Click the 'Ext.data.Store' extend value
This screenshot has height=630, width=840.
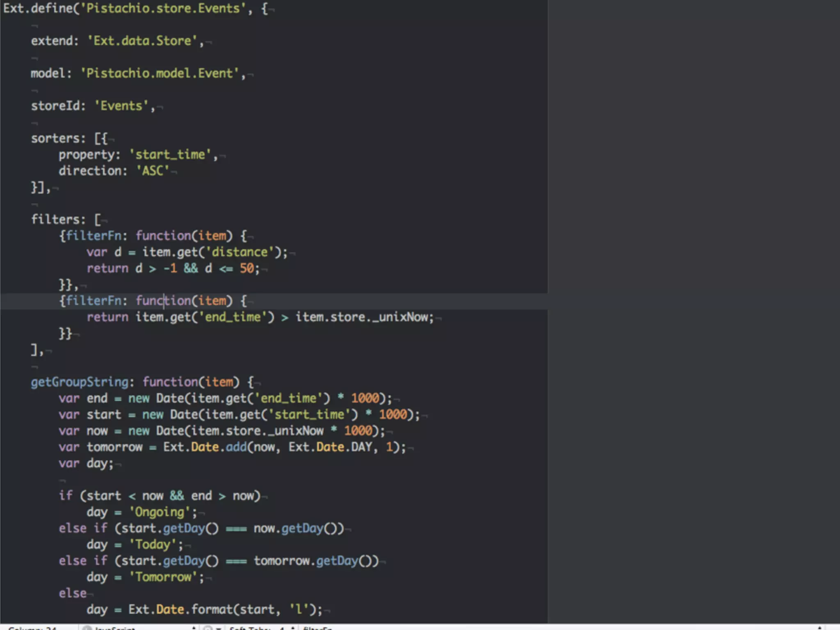pyautogui.click(x=142, y=41)
